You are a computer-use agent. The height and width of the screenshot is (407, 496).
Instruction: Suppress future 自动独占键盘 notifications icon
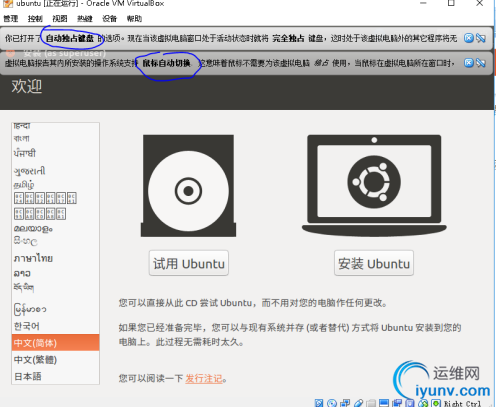coord(481,38)
